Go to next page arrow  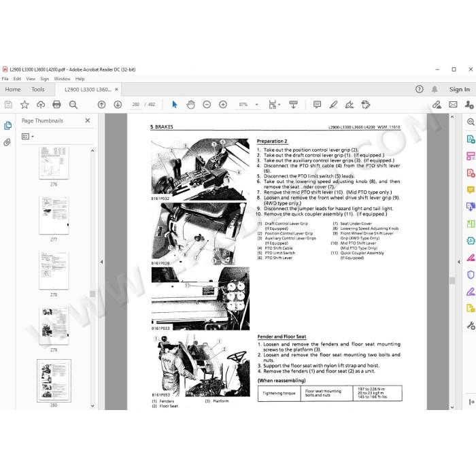pyautogui.click(x=118, y=105)
